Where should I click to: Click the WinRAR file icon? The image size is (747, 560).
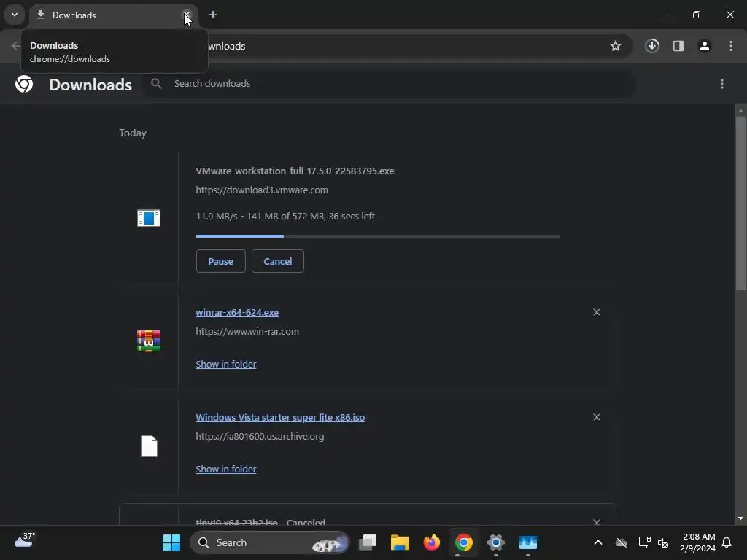tap(149, 341)
